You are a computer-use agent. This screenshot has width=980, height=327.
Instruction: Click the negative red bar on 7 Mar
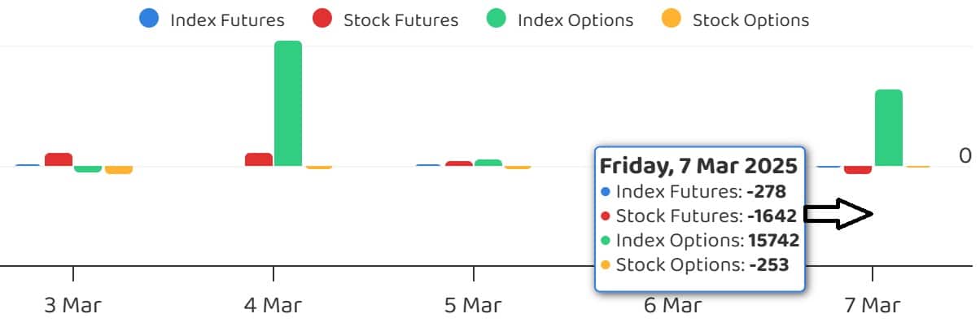coord(858,170)
